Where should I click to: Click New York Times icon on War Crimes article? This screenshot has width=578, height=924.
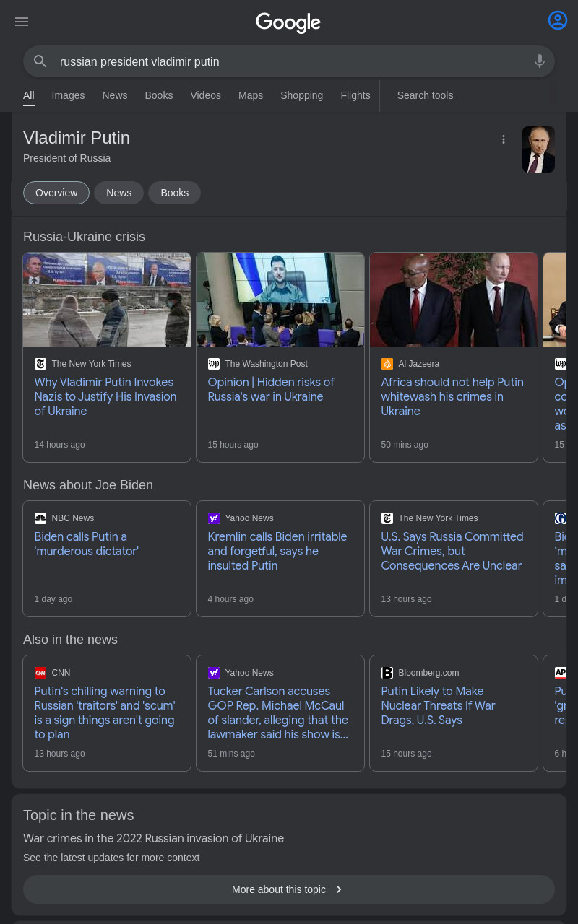point(387,518)
